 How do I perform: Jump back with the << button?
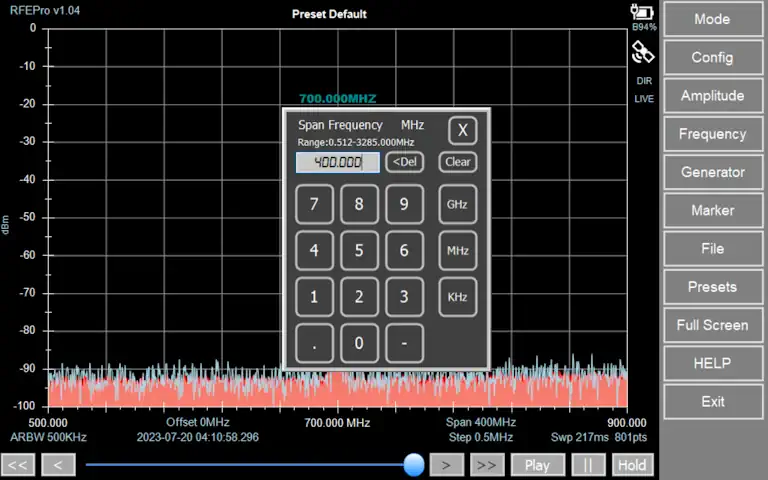19,465
